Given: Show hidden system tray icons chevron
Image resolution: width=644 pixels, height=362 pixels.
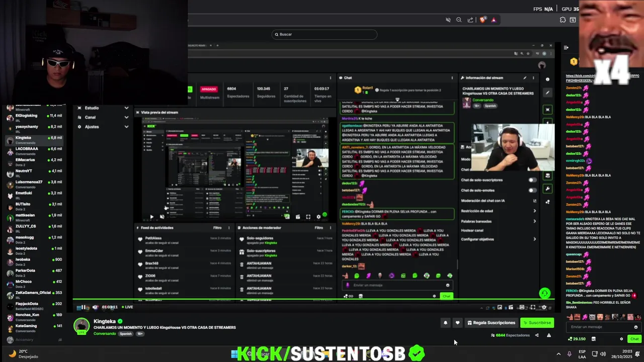Looking at the screenshot, I should 558,354.
